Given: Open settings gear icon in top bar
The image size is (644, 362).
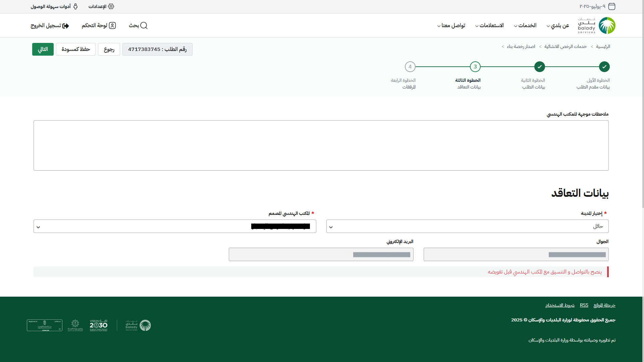Looking at the screenshot, I should click(x=111, y=6).
